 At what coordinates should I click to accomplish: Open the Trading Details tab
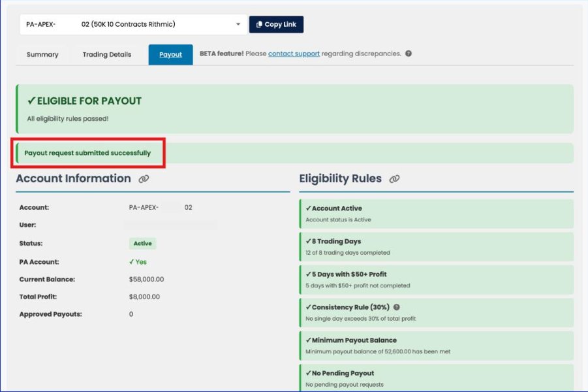tap(107, 54)
